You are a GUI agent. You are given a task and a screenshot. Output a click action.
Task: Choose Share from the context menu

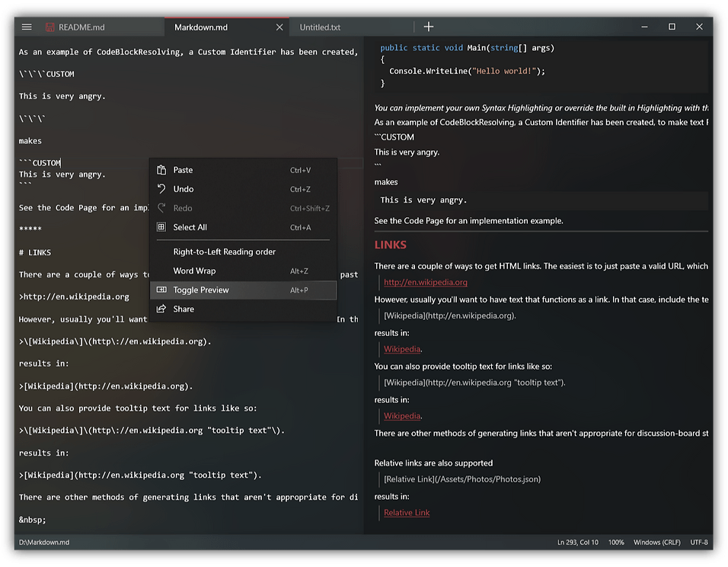pos(243,309)
